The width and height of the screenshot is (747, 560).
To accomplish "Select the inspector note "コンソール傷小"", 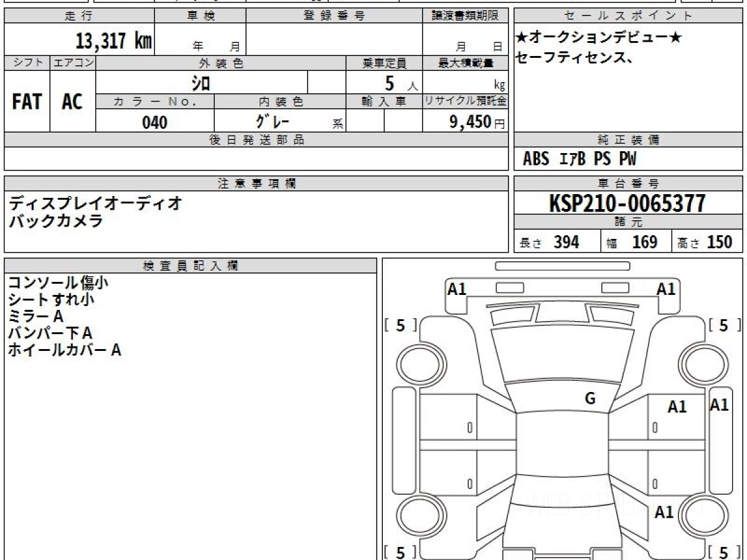I will tap(59, 282).
